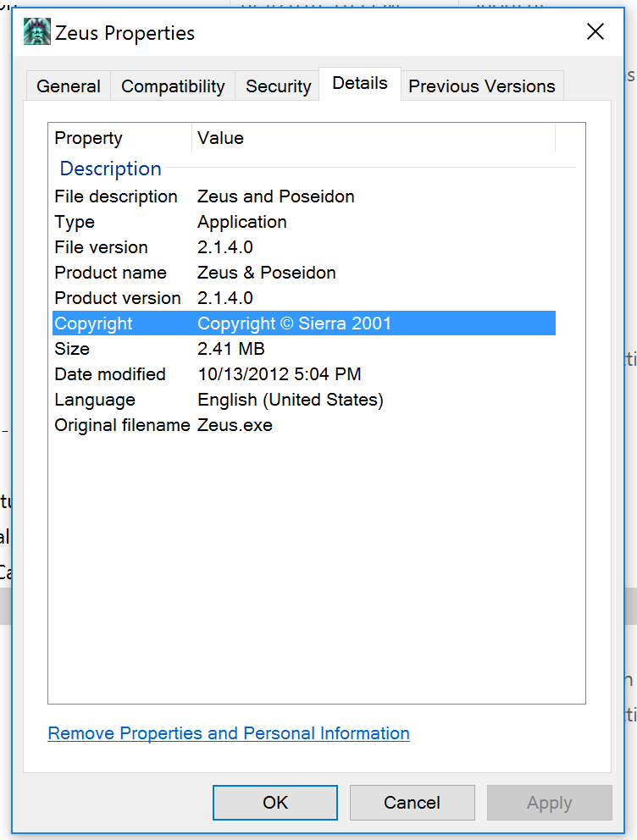The image size is (637, 840).
Task: Click the value 'English (United States)'
Action: [x=291, y=401]
